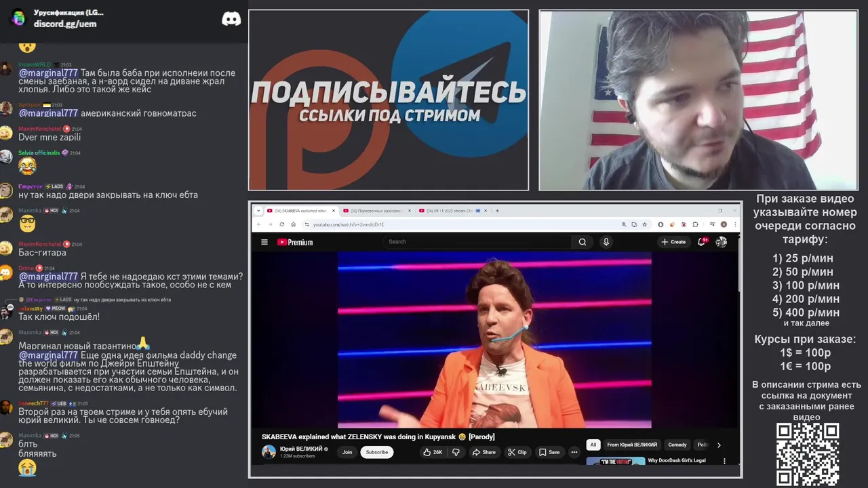Like the video with thumbs up 26K
The width and height of the screenshot is (868, 488).
tap(433, 452)
